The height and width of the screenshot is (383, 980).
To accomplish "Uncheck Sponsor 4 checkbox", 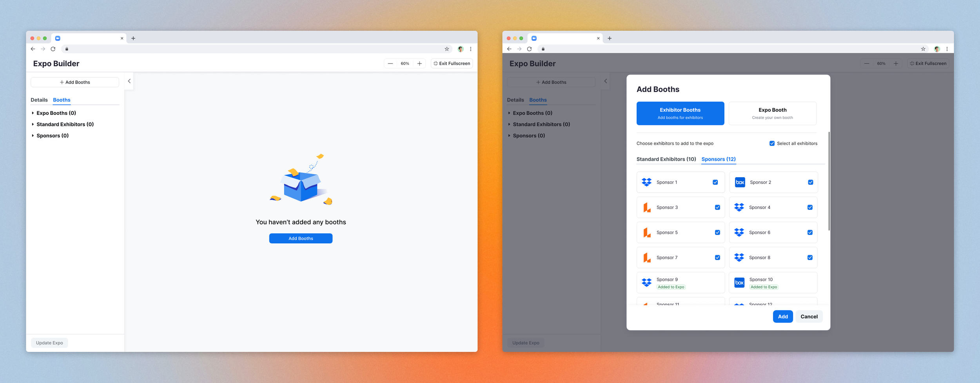I will [x=810, y=207].
